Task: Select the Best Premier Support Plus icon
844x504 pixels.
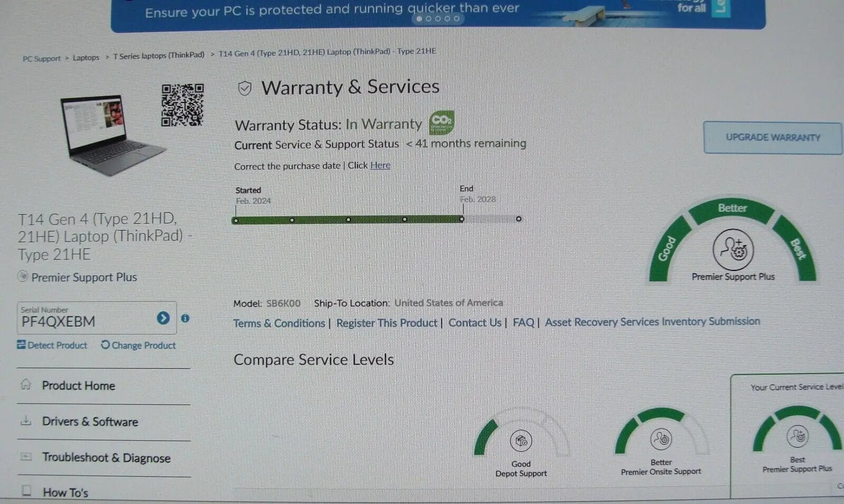Action: pos(798,437)
